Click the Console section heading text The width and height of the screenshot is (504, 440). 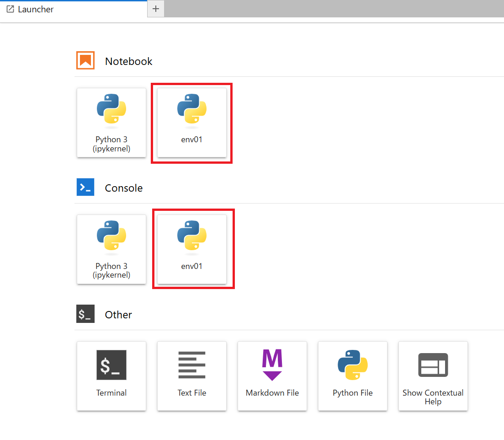(123, 188)
